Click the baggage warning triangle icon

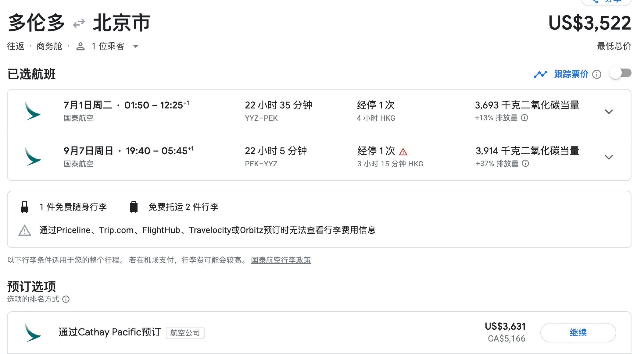point(25,230)
